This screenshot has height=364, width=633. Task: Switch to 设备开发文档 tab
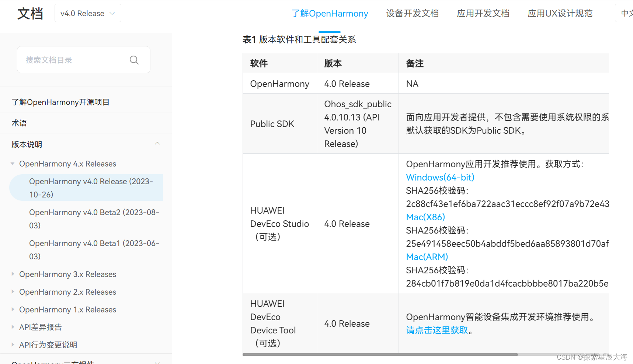pyautogui.click(x=413, y=14)
